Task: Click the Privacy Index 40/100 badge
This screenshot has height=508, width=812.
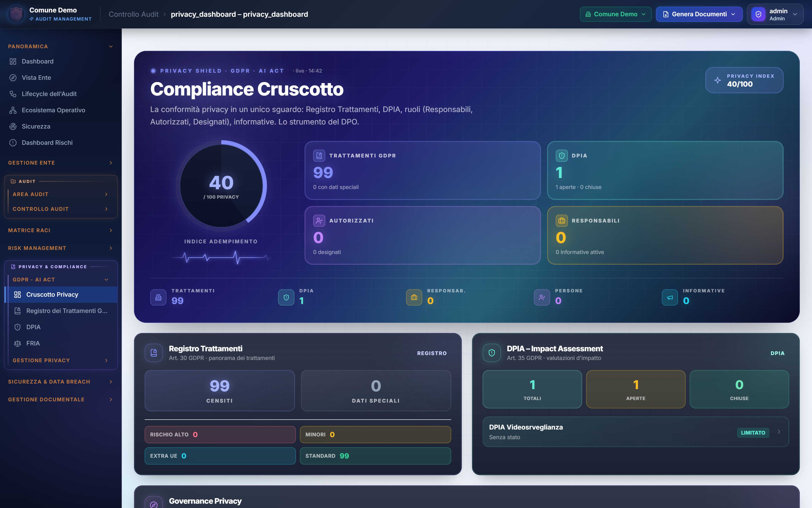Action: click(744, 80)
